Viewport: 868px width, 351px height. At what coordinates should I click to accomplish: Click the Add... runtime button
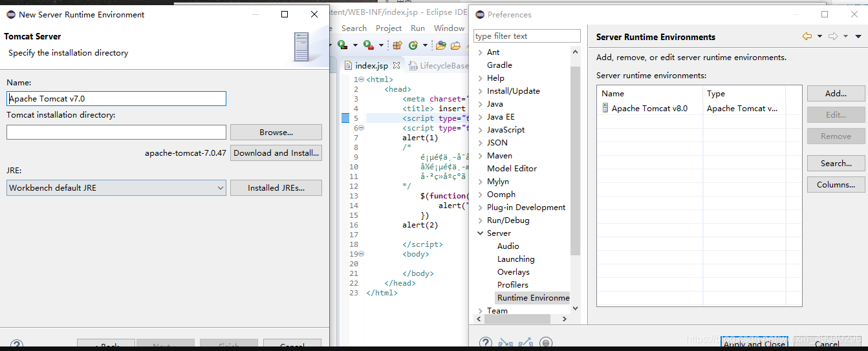click(836, 94)
